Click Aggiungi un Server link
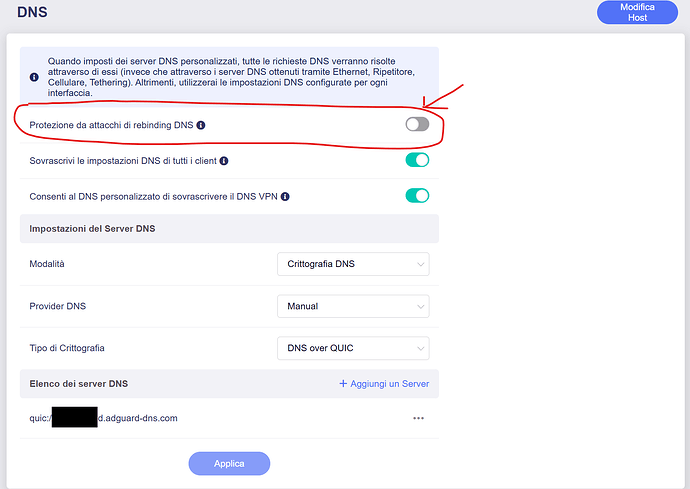This screenshot has height=489, width=690. click(384, 383)
